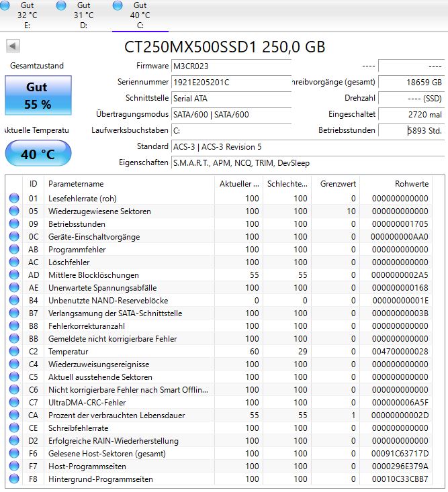This screenshot has width=448, height=492.
Task: Click status circle of Löschfehler row
Action: 14,262
